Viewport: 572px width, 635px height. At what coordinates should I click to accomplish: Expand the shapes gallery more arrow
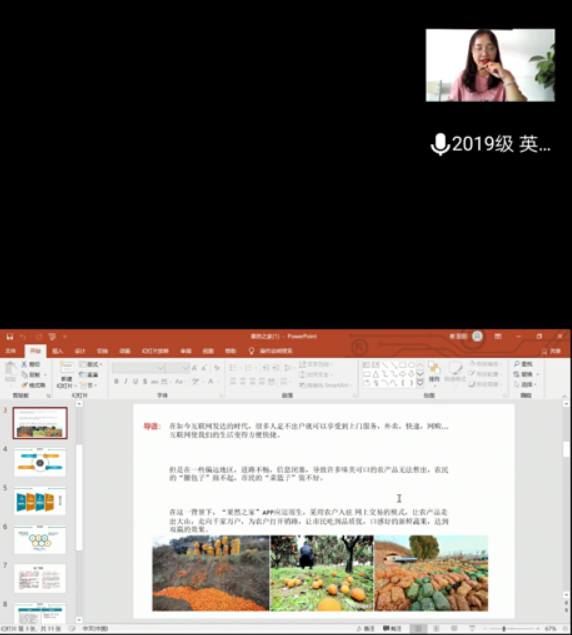pyautogui.click(x=420, y=383)
